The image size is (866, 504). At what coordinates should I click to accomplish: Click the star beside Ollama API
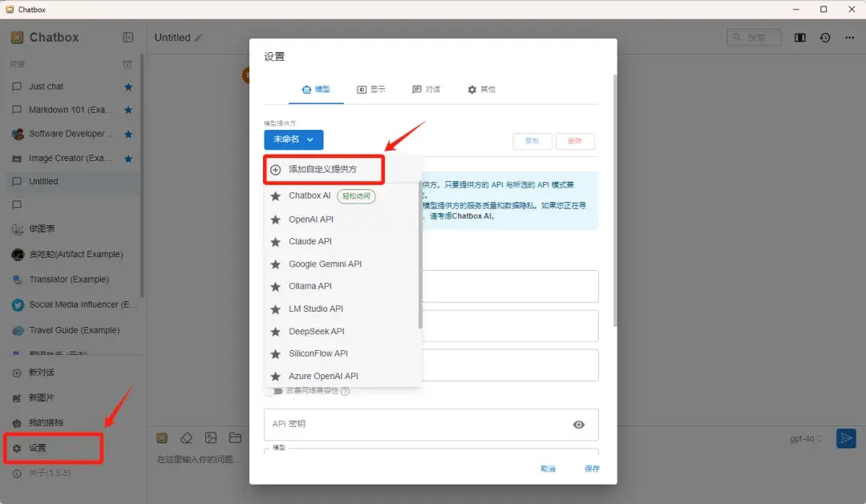(x=275, y=287)
